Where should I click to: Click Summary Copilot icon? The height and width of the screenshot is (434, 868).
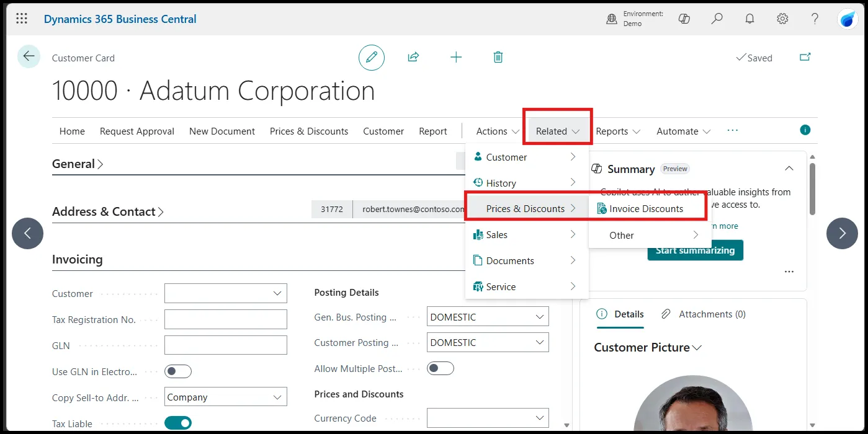(x=597, y=169)
